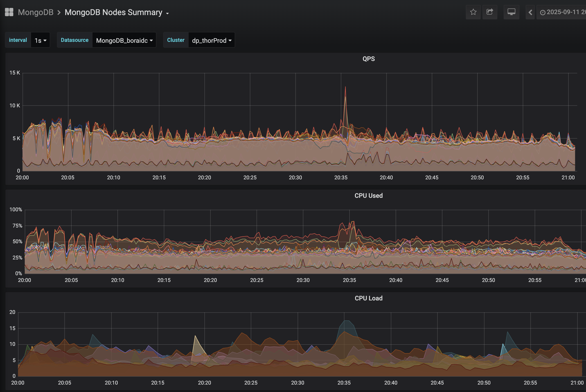Click the caret beside dashboard title
The height and width of the screenshot is (392, 586).
167,13
